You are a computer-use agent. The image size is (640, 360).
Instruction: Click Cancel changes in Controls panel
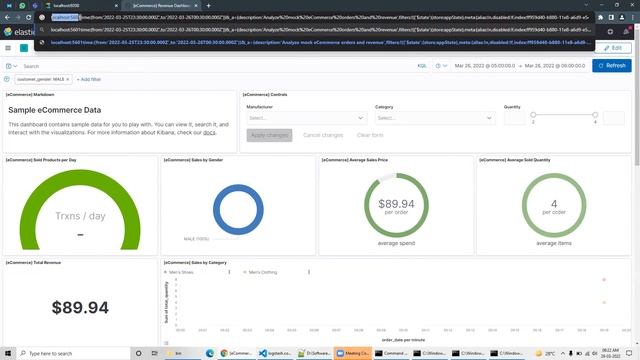pos(323,135)
